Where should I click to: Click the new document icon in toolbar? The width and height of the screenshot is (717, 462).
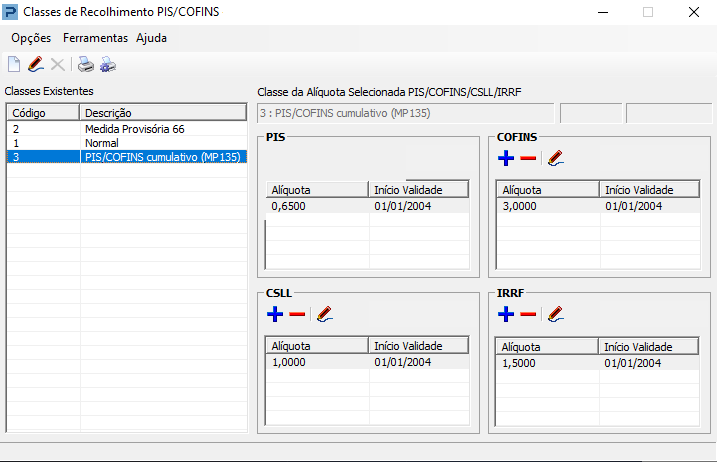point(14,64)
